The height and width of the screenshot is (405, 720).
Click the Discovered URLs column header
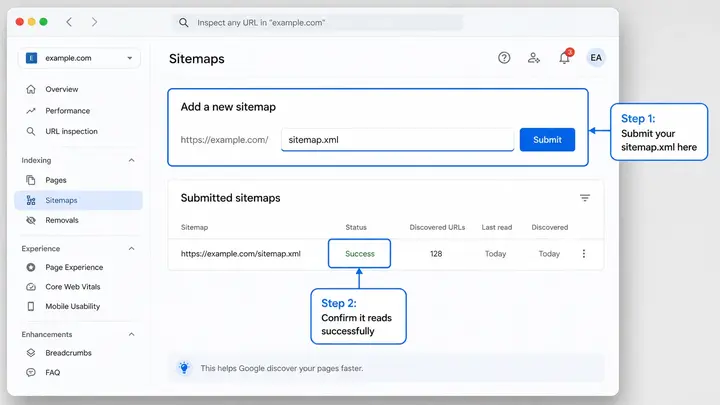[437, 227]
